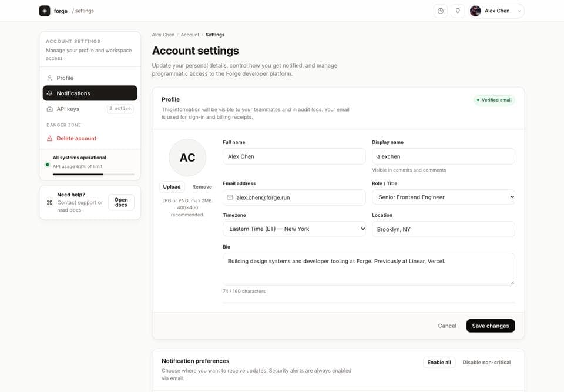Viewport: 564px width, 392px height.
Task: Click the Account breadcrumb link
Action: pos(190,35)
